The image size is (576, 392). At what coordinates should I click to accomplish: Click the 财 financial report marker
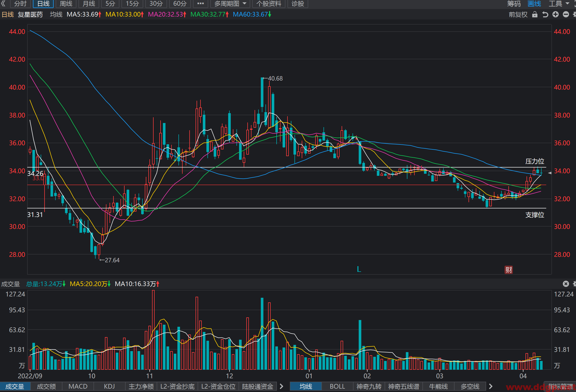(508, 270)
